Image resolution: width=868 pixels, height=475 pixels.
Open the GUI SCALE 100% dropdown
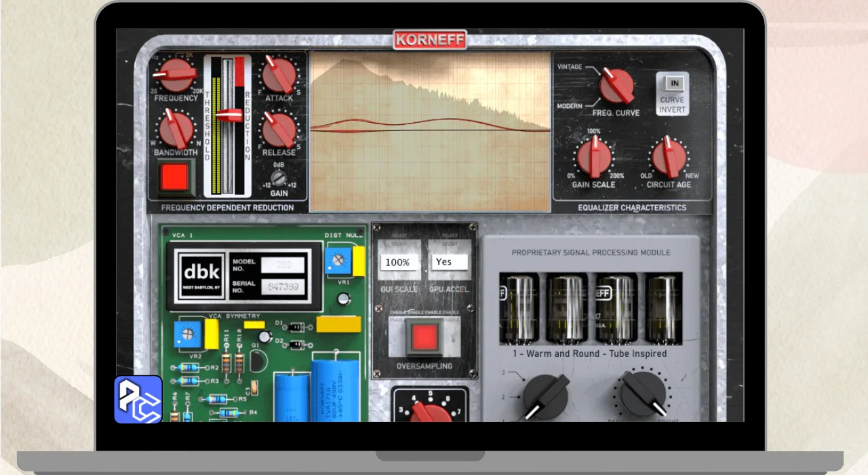tap(399, 262)
